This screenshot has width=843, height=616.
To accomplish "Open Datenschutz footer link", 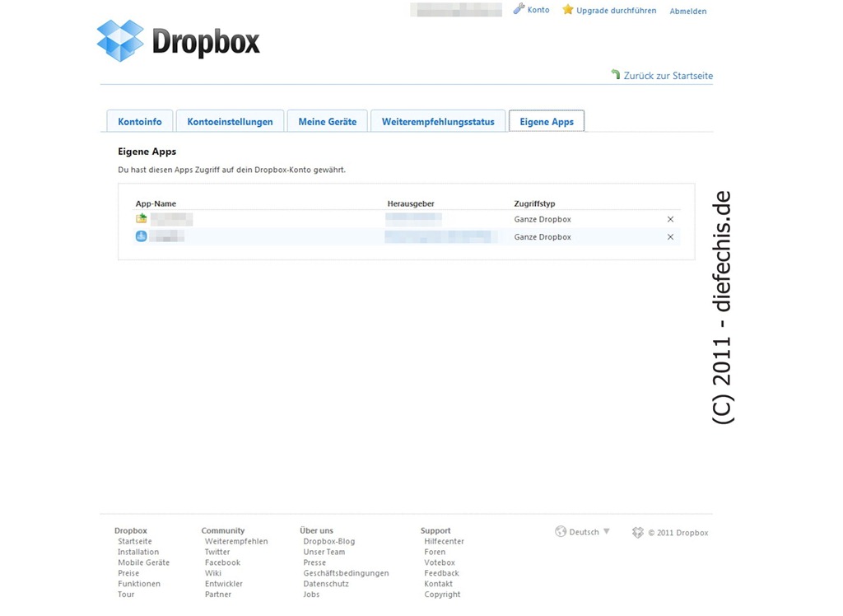I will [326, 584].
